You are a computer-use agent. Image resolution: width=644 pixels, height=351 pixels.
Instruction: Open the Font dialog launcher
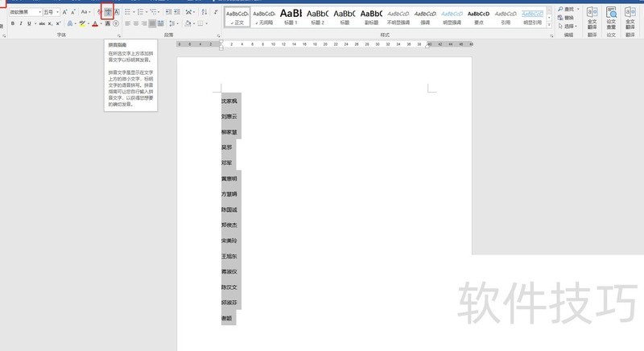pos(119,35)
